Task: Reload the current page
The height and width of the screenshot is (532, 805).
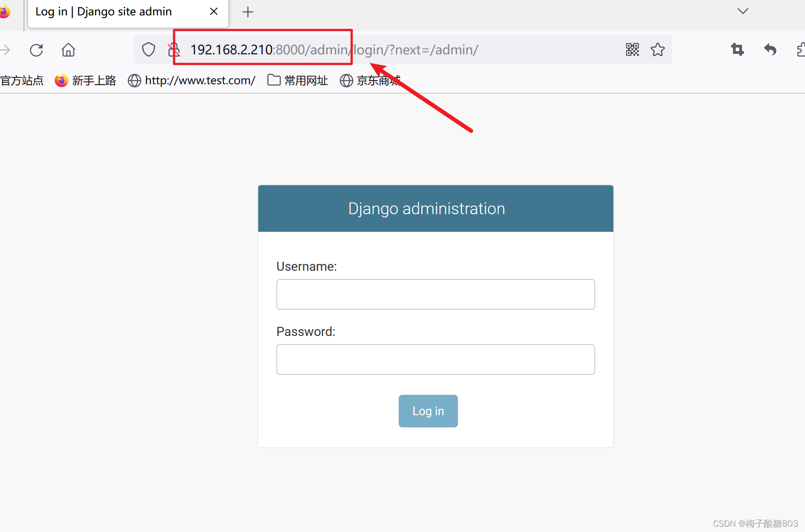Action: click(36, 50)
